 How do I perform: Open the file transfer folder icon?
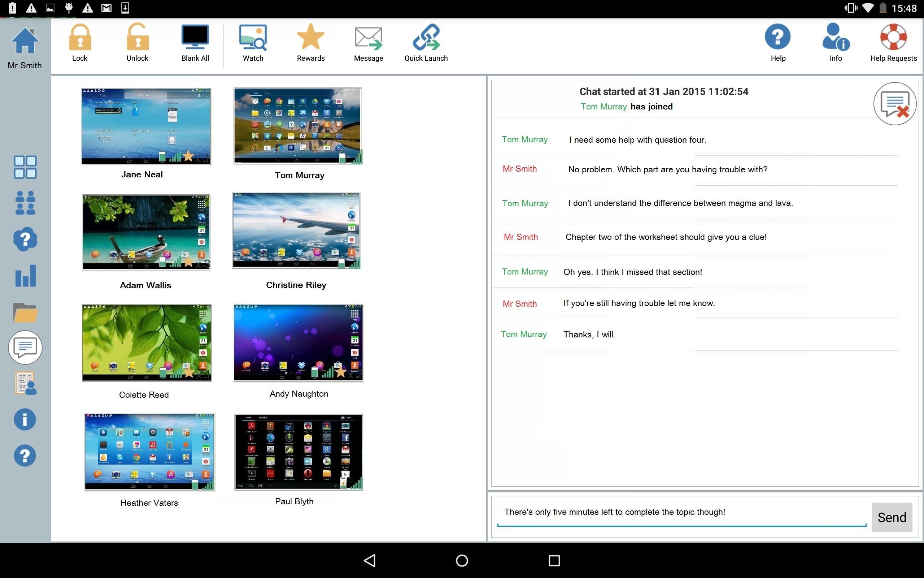25,312
